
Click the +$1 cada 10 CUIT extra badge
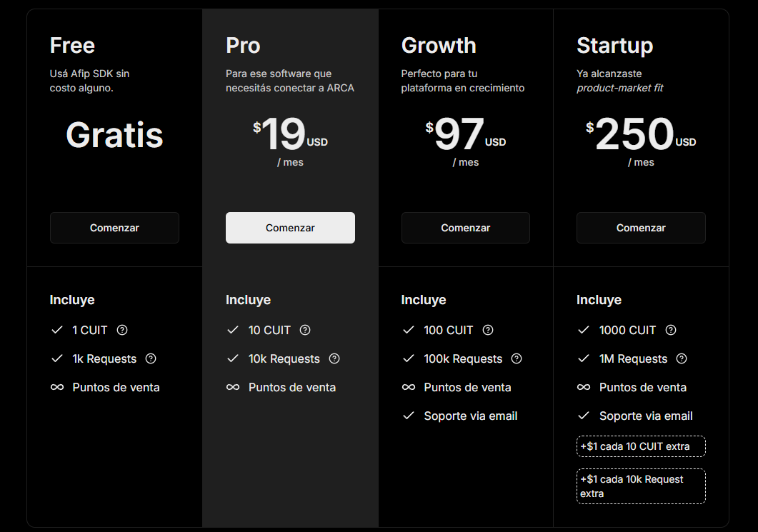pyautogui.click(x=641, y=446)
